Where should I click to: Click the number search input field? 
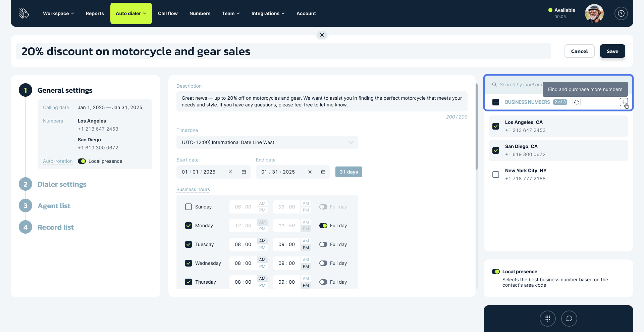pos(518,85)
